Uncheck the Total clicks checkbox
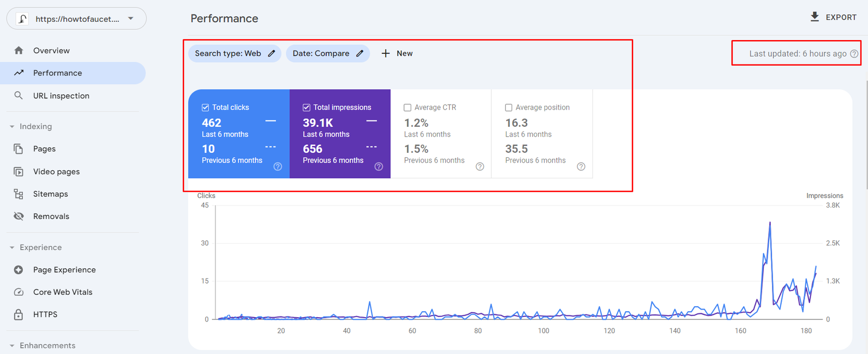This screenshot has height=354, width=868. click(x=206, y=107)
